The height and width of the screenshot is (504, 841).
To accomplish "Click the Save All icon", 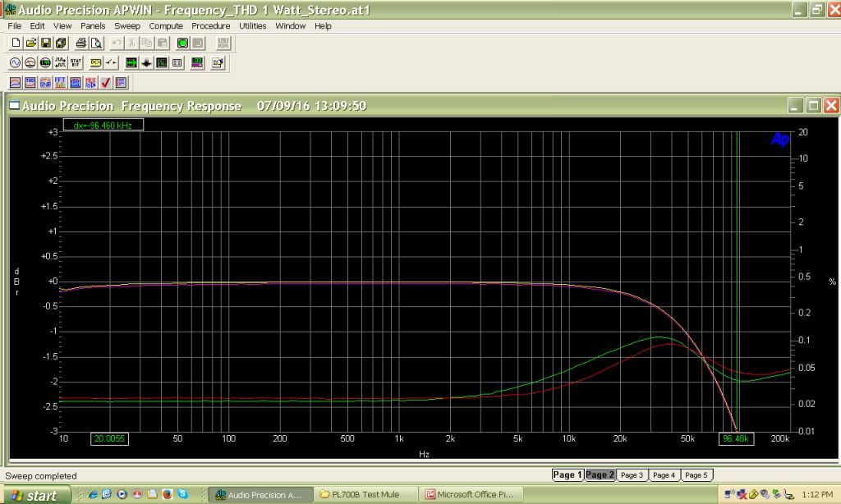I will [61, 43].
